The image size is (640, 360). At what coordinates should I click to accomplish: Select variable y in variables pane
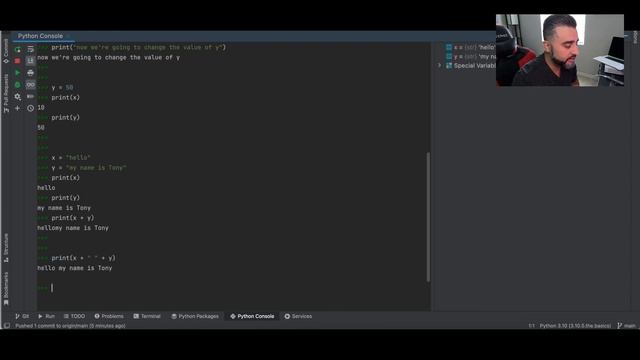click(470, 56)
